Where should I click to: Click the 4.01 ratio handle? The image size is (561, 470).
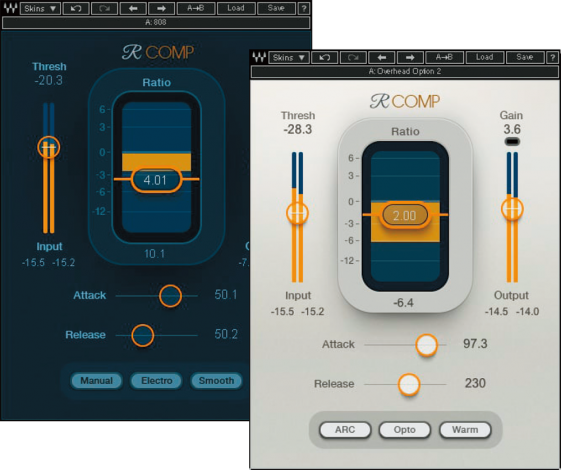(156, 180)
